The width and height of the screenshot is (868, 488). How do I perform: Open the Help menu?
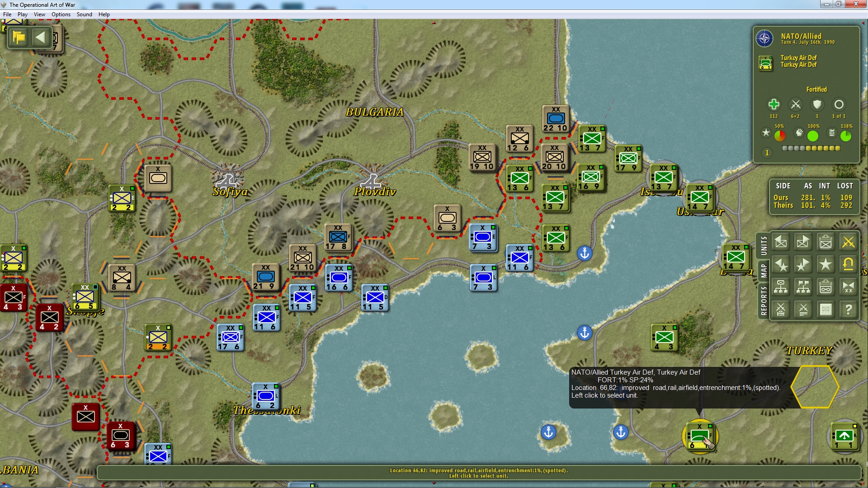[104, 14]
